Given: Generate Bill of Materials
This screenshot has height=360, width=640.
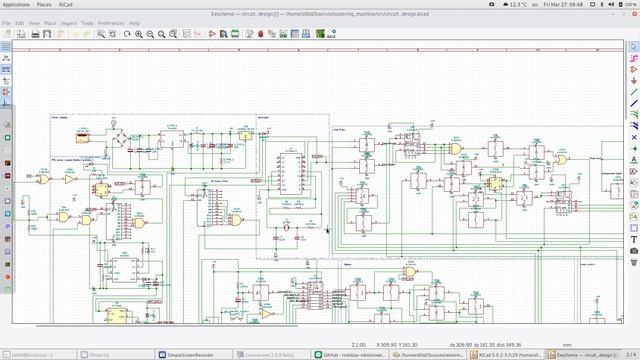Looking at the screenshot, I should point(306,34).
